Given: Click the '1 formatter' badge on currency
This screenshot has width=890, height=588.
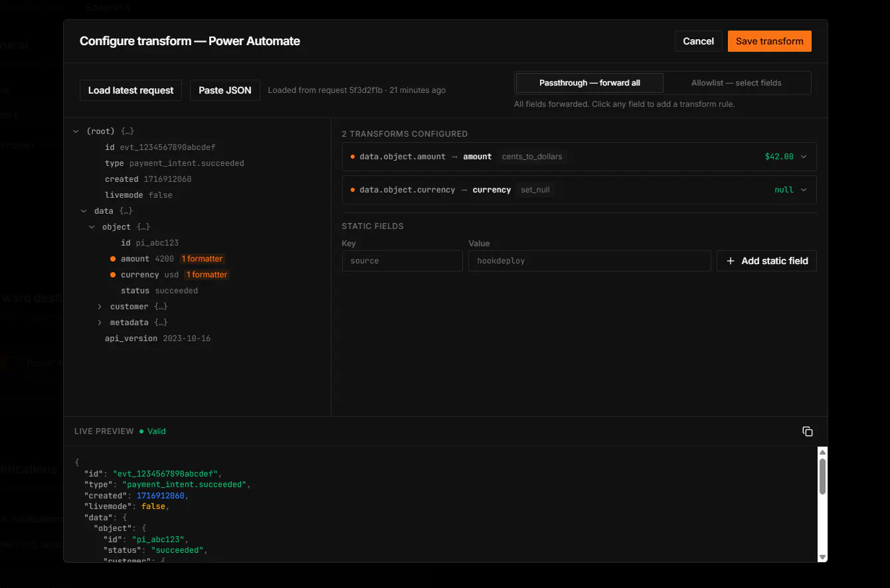Looking at the screenshot, I should pos(207,275).
